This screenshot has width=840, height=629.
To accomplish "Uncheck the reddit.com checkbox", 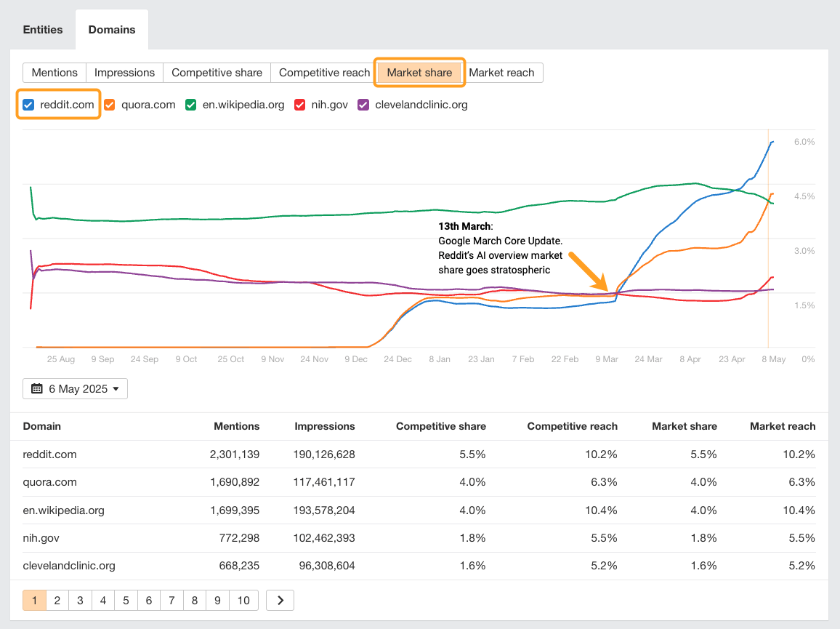I will tap(28, 105).
